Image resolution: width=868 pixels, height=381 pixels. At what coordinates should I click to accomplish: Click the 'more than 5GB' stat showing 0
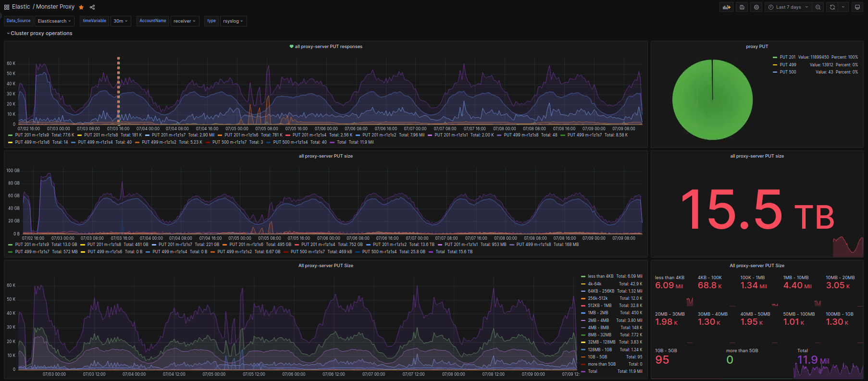click(x=758, y=363)
